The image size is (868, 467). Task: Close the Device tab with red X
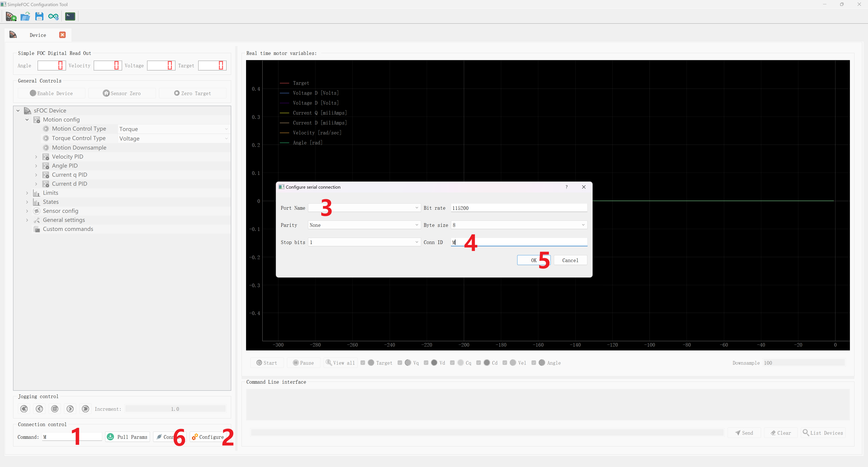pyautogui.click(x=62, y=35)
